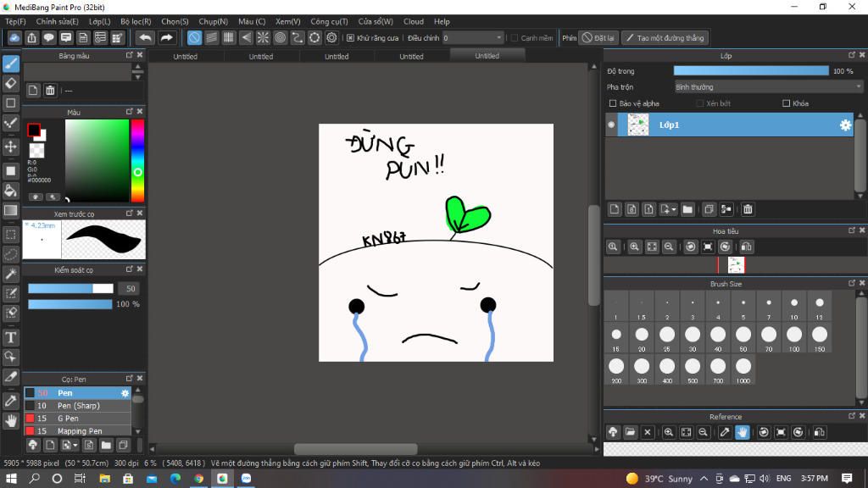
Task: Open the Windows Start menu
Action: point(11,479)
